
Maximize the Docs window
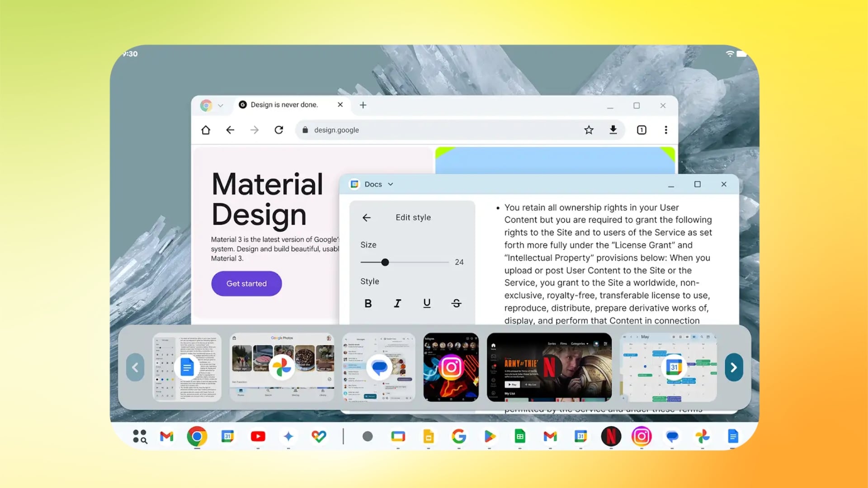tap(698, 184)
